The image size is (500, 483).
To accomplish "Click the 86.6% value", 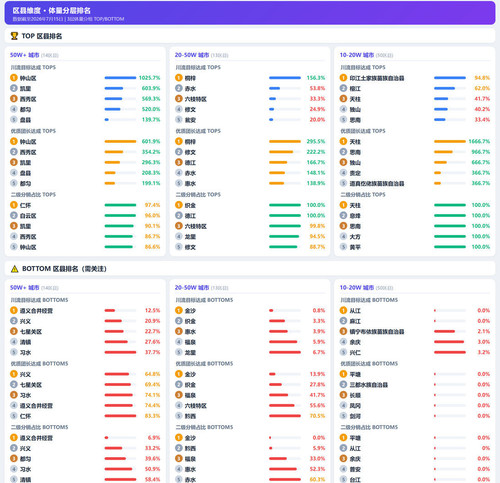I will [x=152, y=247].
